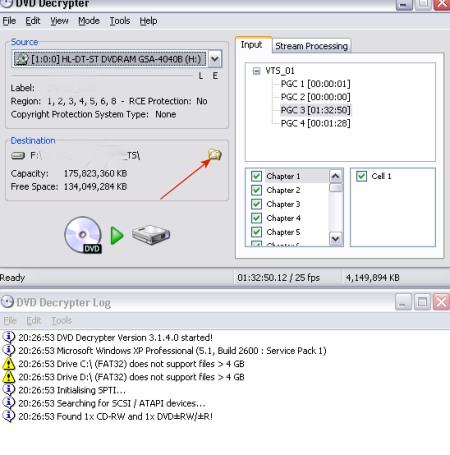The height and width of the screenshot is (455, 450).
Task: Click the 'Chapter 3' list label
Action: [x=283, y=204]
